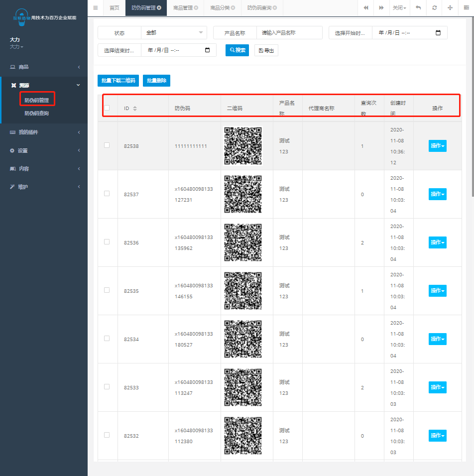Open the 关闭 dropdown in top bar
Image resolution: width=474 pixels, height=476 pixels.
click(399, 8)
